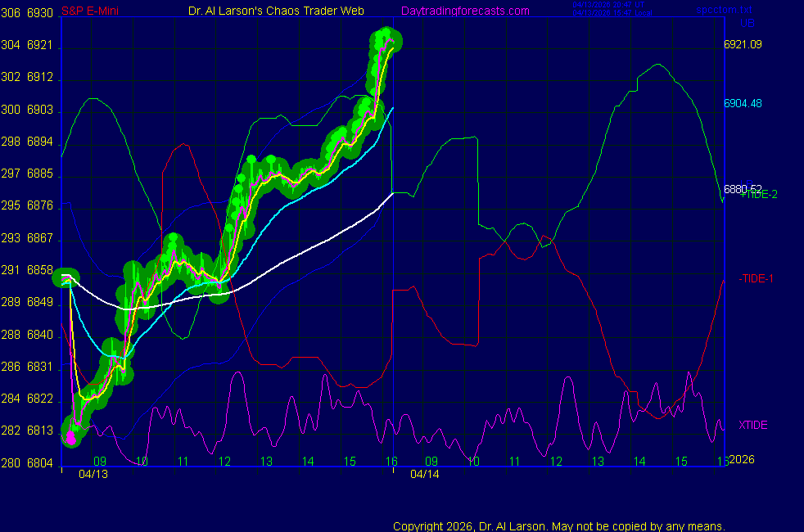Select the yellow 6921.09 price value
Viewport: 804px width, 532px height.
click(x=743, y=44)
